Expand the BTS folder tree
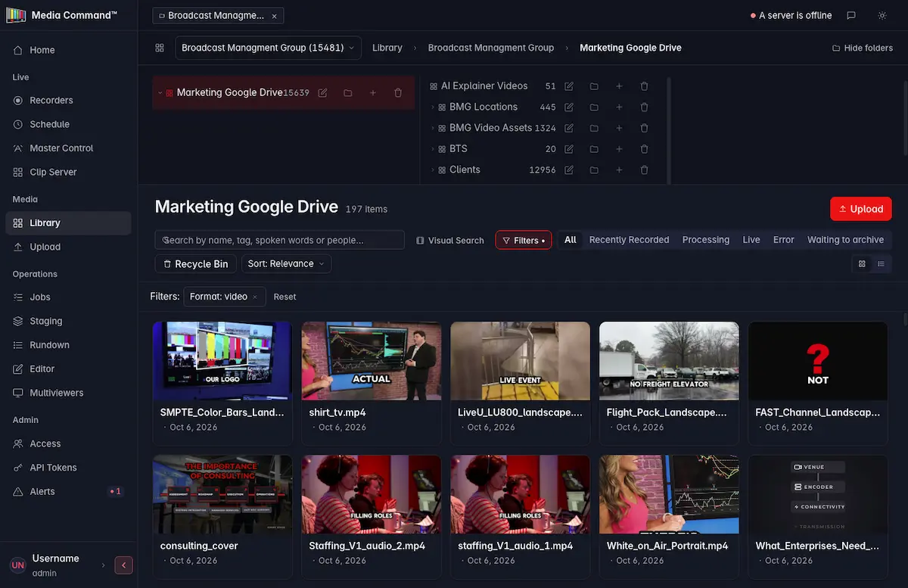This screenshot has height=588, width=908. coord(433,149)
